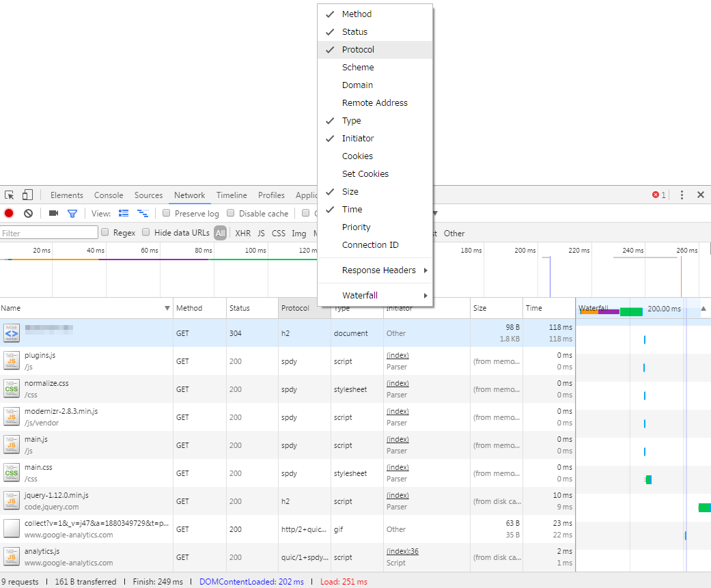Image resolution: width=711 pixels, height=588 pixels.
Task: Capture screenshots with the camera icon
Action: click(53, 213)
